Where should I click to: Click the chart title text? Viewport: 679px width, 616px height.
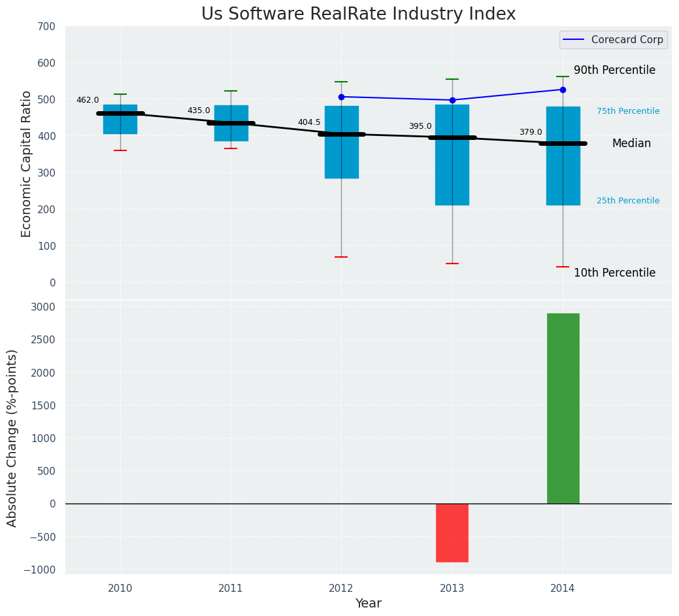coord(358,14)
